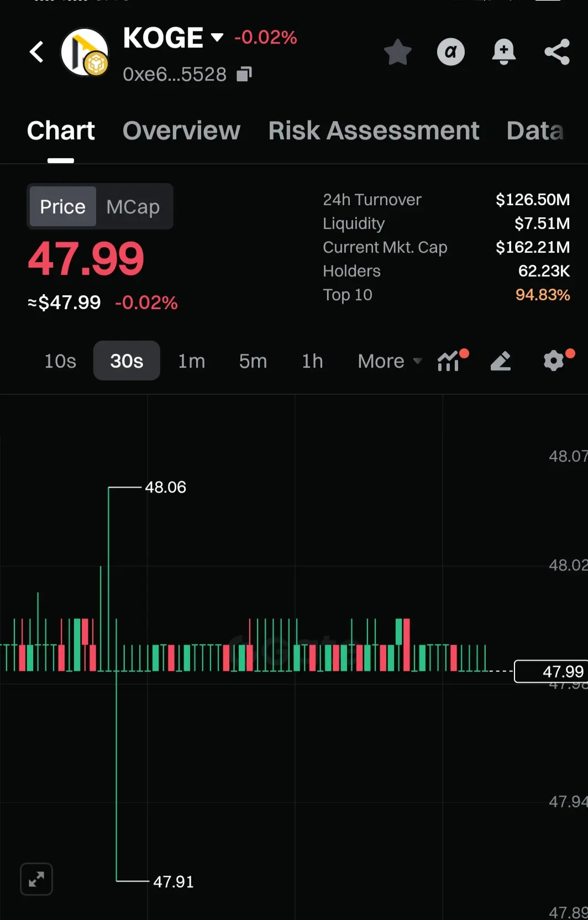Expand the More intervals dropdown
This screenshot has width=588, height=920.
(x=390, y=361)
